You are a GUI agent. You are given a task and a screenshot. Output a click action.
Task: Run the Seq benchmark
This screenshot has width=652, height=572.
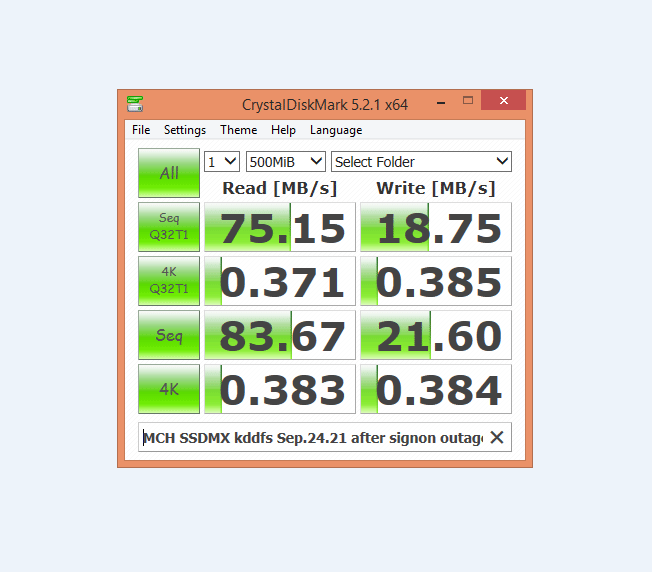tap(169, 335)
